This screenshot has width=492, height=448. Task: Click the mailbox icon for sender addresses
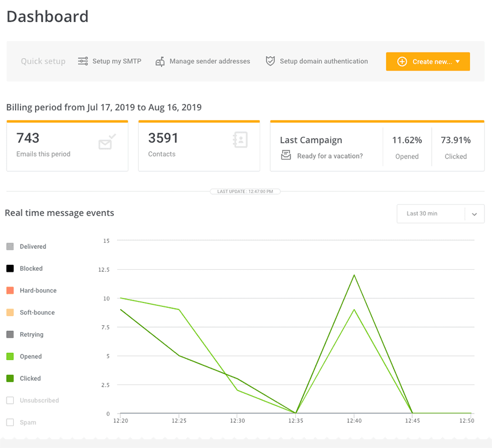pyautogui.click(x=160, y=61)
